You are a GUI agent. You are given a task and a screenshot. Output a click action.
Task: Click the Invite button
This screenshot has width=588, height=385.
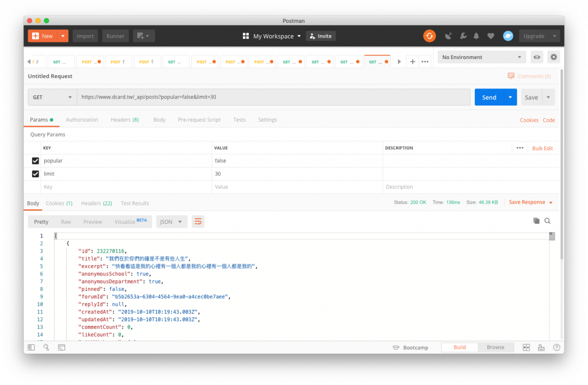point(320,36)
